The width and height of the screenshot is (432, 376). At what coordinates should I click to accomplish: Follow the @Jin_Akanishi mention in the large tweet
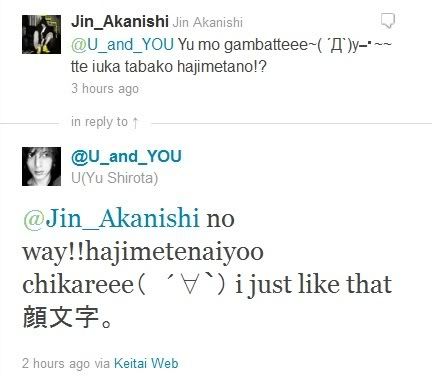(x=111, y=218)
